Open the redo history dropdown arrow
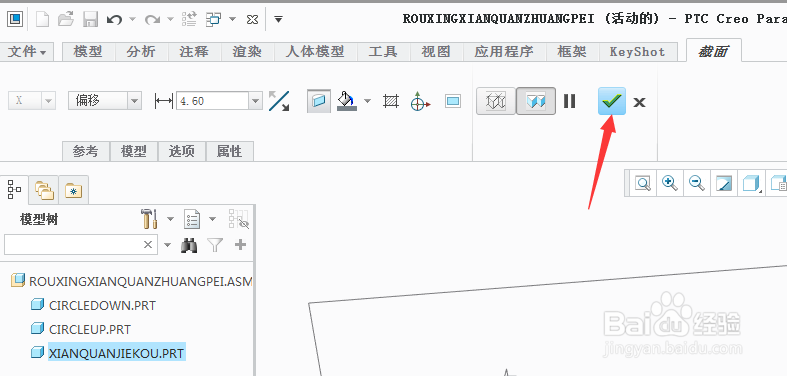The height and width of the screenshot is (376, 787). [170, 20]
